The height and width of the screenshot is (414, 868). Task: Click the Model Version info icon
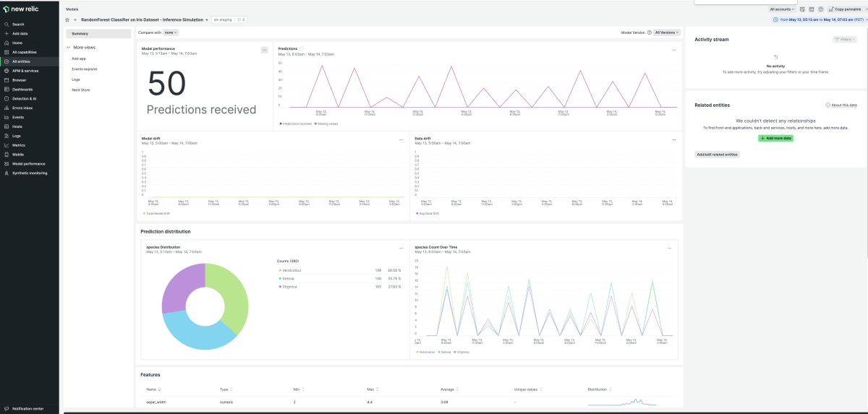coord(649,33)
